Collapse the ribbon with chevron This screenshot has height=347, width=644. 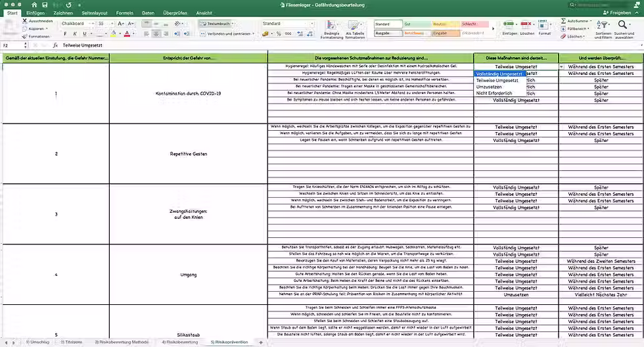637,12
